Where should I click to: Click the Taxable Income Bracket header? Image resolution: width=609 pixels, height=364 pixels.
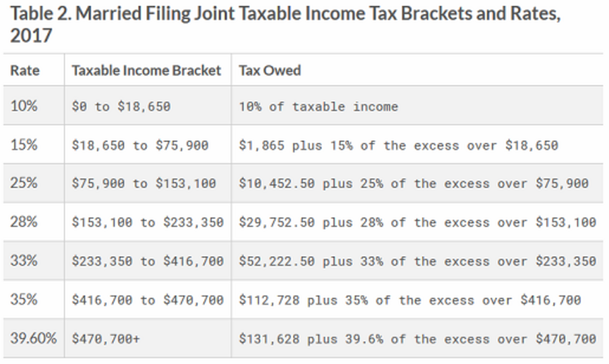click(146, 70)
